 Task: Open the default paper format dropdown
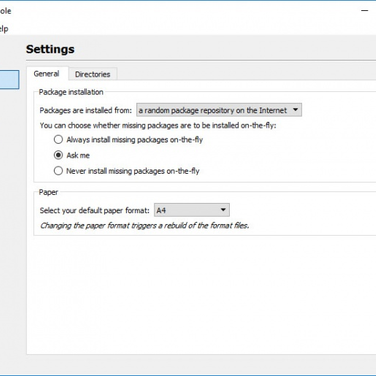pyautogui.click(x=192, y=210)
